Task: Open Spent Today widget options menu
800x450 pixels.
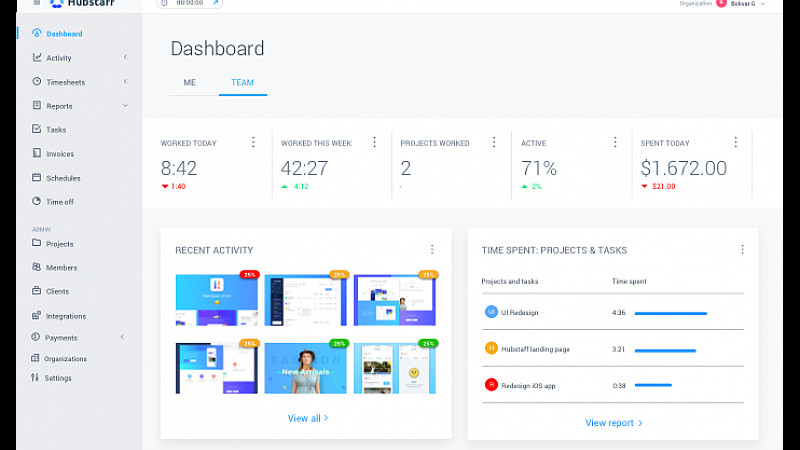Action: [x=736, y=142]
